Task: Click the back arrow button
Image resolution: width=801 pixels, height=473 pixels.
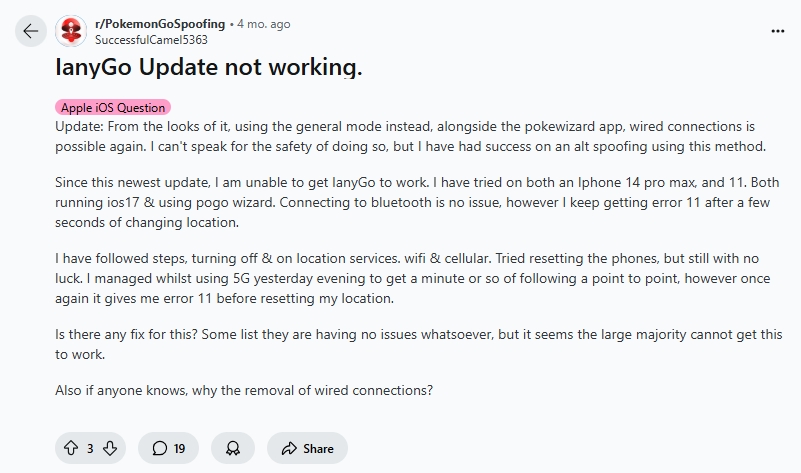Action: point(30,31)
